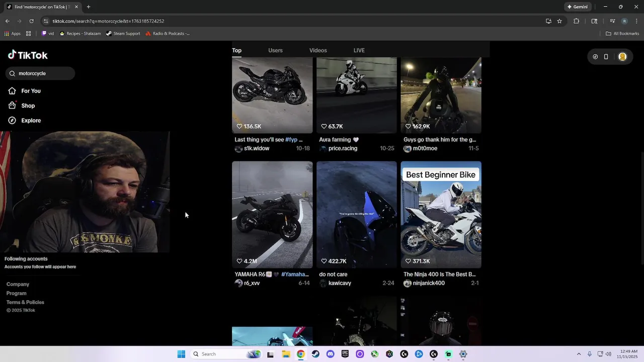
Task: Click the TikTok logo
Action: (28, 55)
